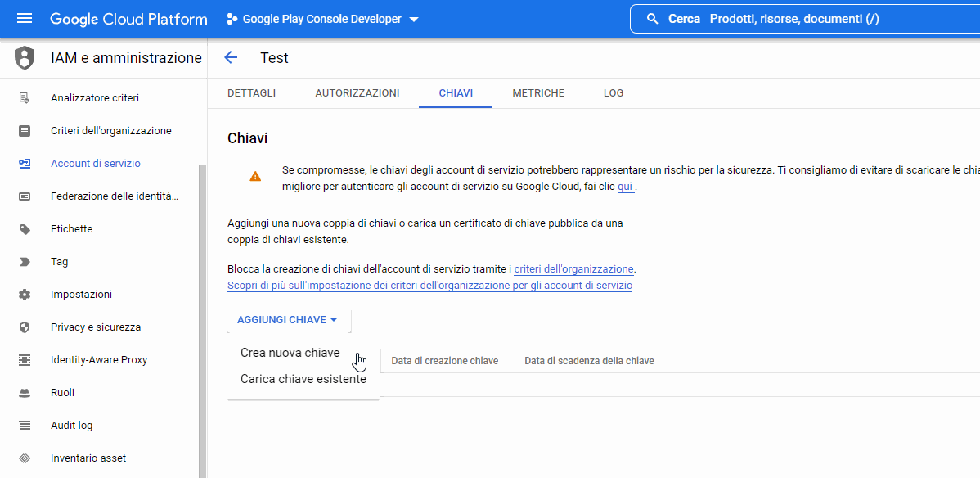The image size is (980, 478).
Task: Click the Ruoli icon in sidebar
Action: click(x=25, y=393)
